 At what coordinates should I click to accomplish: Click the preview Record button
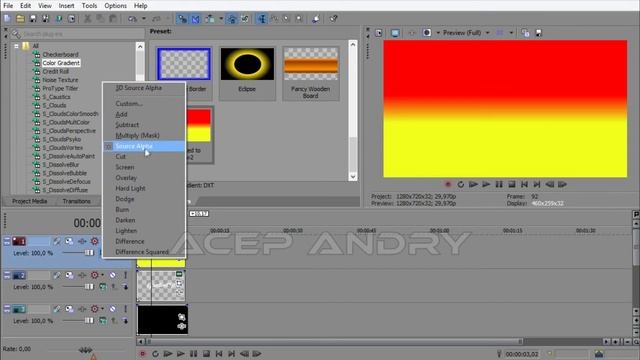tap(448, 184)
